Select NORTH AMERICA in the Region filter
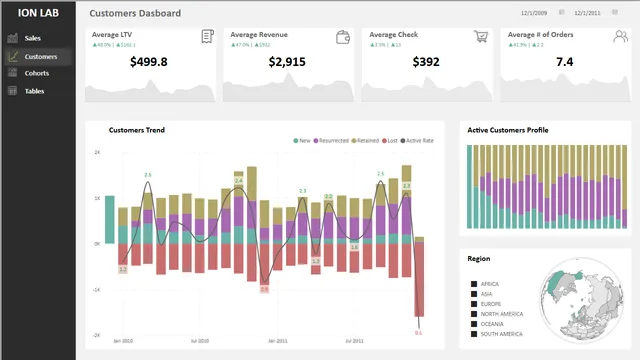640x360 pixels. (x=497, y=314)
